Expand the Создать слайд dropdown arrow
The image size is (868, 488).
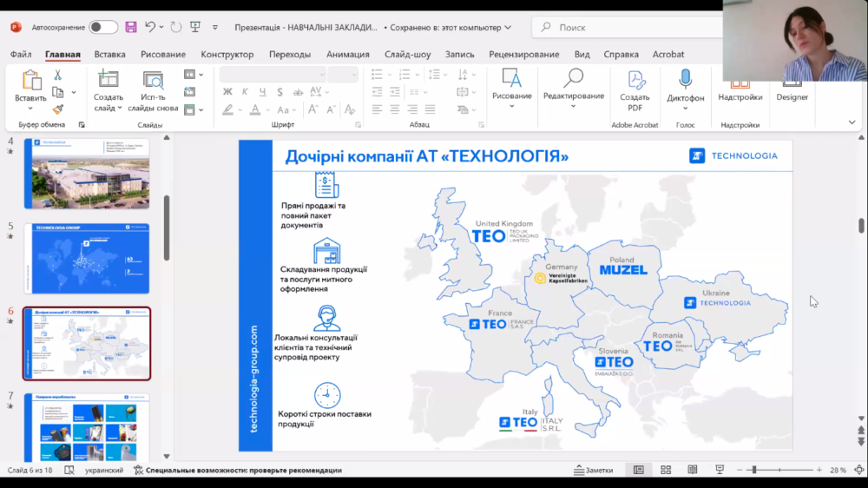tap(120, 108)
